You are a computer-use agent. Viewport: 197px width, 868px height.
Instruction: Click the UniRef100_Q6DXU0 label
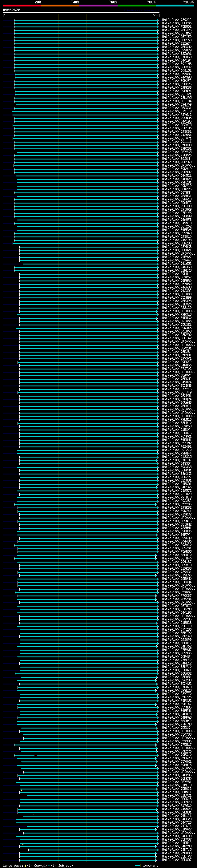click(177, 47)
